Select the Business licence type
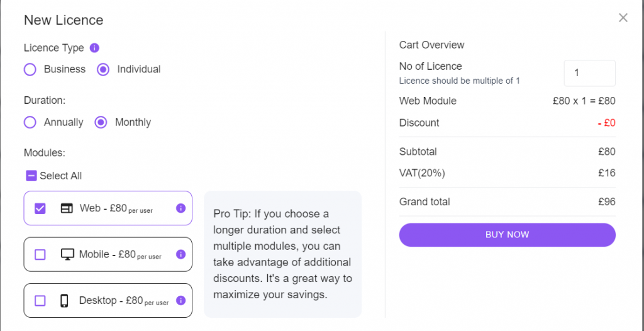 [30, 69]
